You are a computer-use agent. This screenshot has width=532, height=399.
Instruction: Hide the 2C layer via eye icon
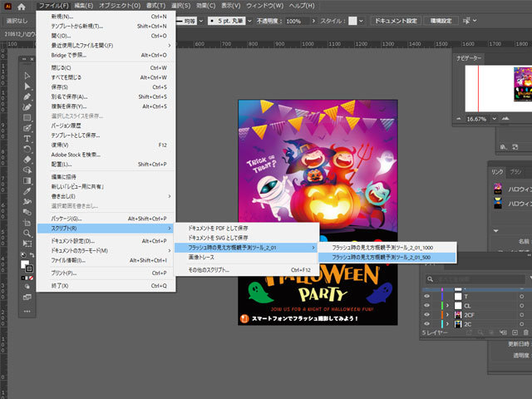pos(426,323)
